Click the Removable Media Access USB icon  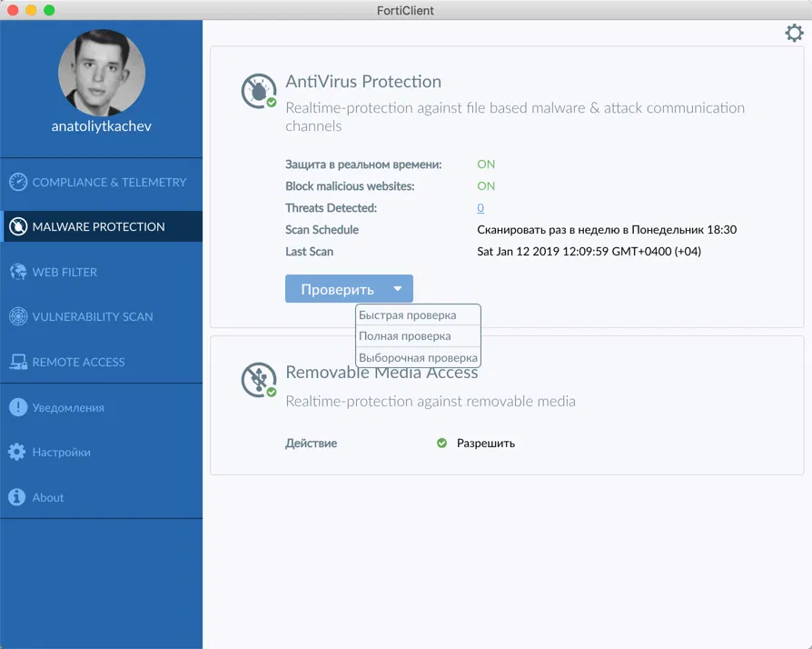259,380
